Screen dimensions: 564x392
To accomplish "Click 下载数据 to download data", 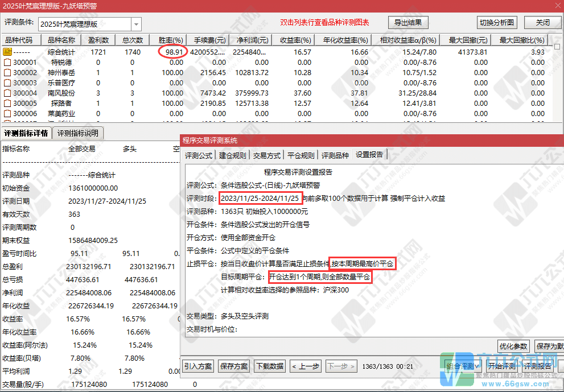I will (x=269, y=366).
